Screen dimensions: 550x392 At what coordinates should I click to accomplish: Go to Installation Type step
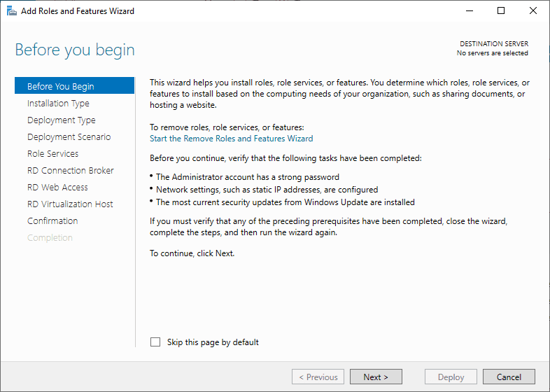click(x=58, y=104)
